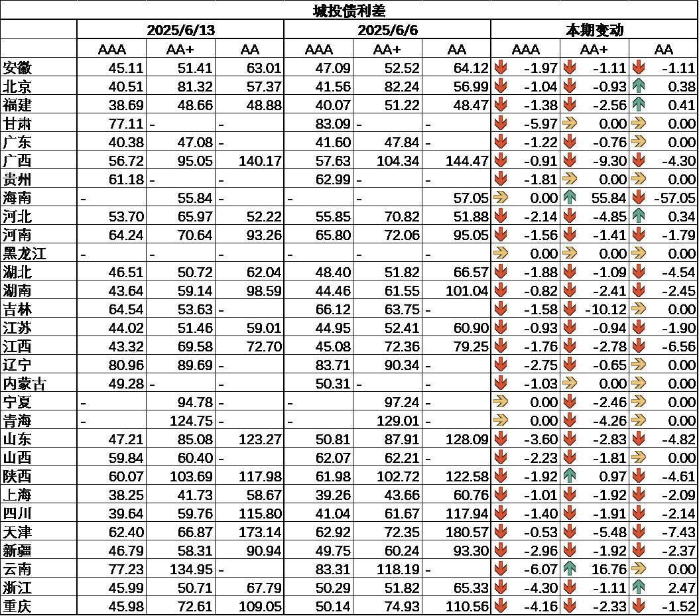Select cell with value 61.18 for 贵州
The image size is (699, 616).
(x=111, y=179)
